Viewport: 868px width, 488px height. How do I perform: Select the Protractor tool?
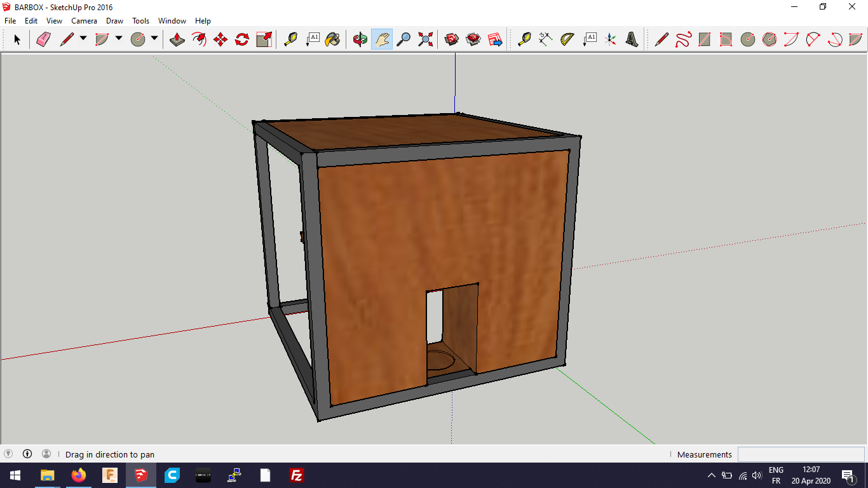click(x=567, y=39)
